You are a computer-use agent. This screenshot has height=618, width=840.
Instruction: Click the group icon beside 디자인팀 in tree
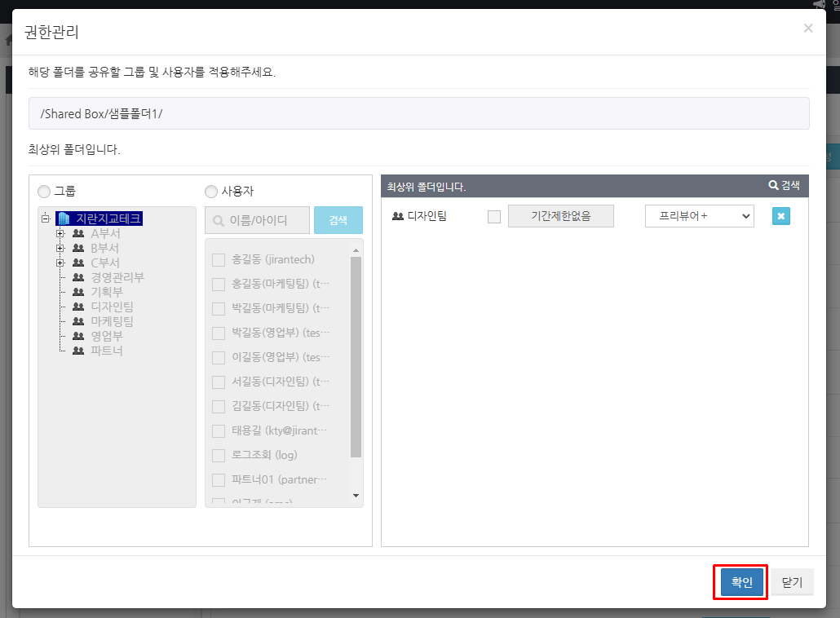coord(78,307)
